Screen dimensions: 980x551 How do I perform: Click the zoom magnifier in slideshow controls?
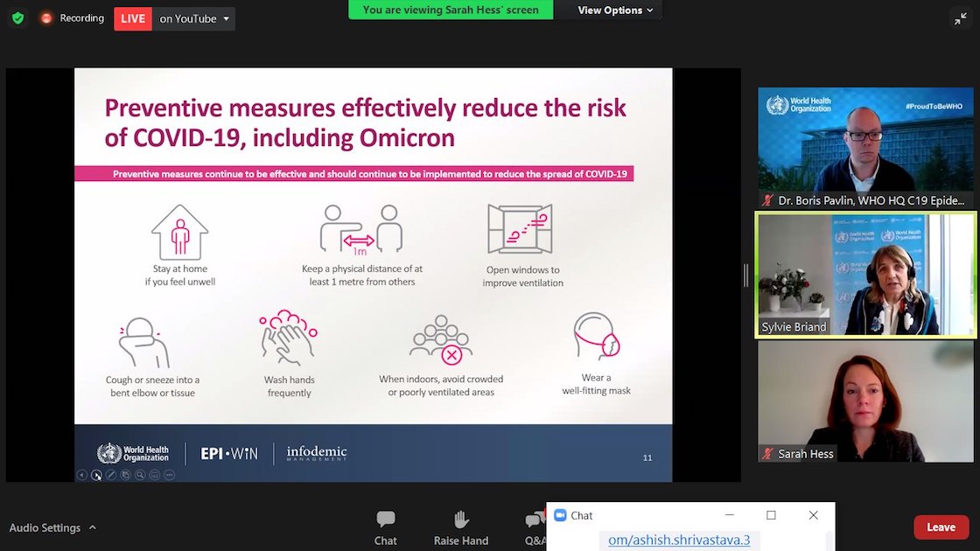pyautogui.click(x=140, y=475)
